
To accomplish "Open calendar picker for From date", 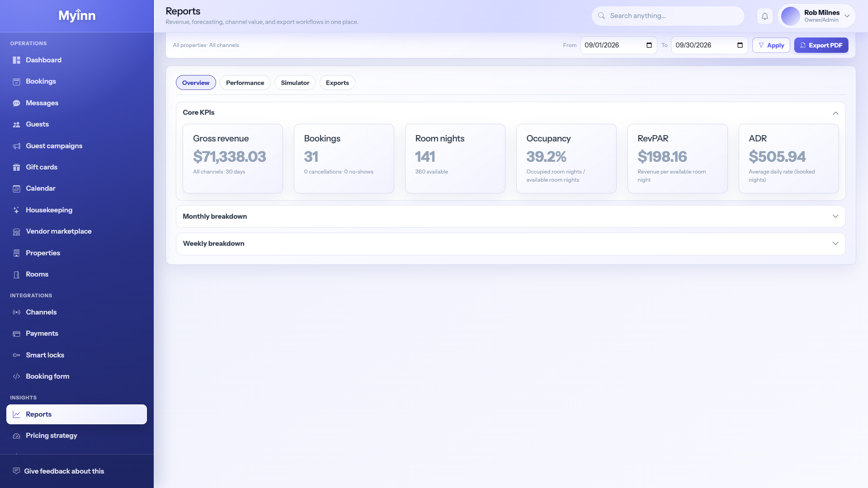I will [x=649, y=45].
